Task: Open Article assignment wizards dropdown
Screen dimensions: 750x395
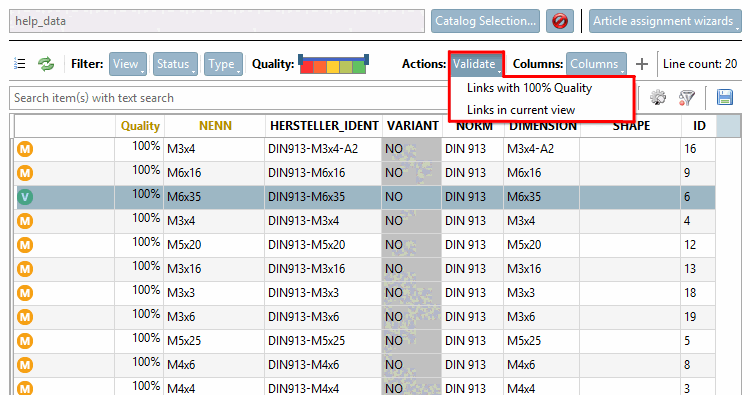Action: point(665,21)
